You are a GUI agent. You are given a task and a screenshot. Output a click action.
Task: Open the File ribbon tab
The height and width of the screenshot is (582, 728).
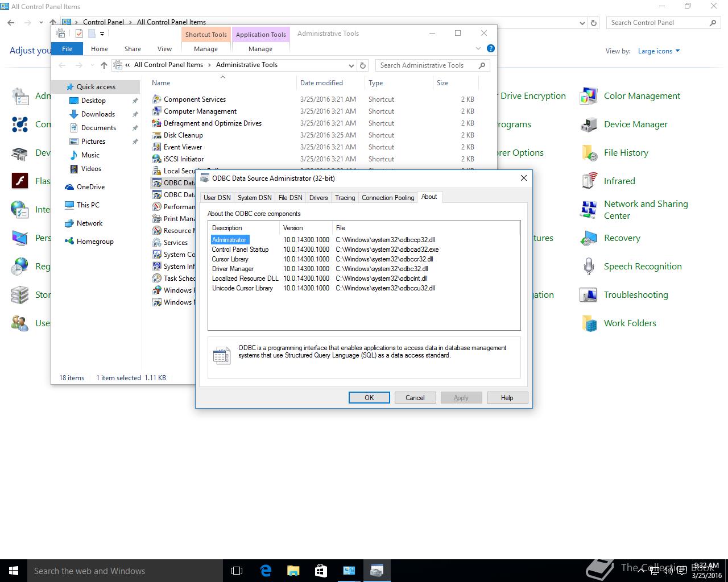coord(67,49)
